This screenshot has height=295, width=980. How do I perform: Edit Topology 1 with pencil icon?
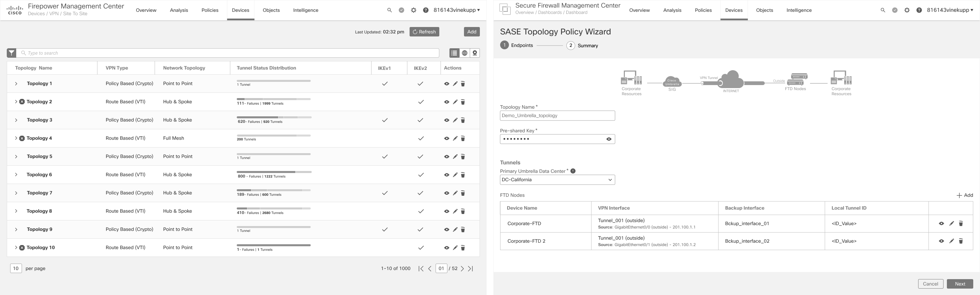coord(455,84)
